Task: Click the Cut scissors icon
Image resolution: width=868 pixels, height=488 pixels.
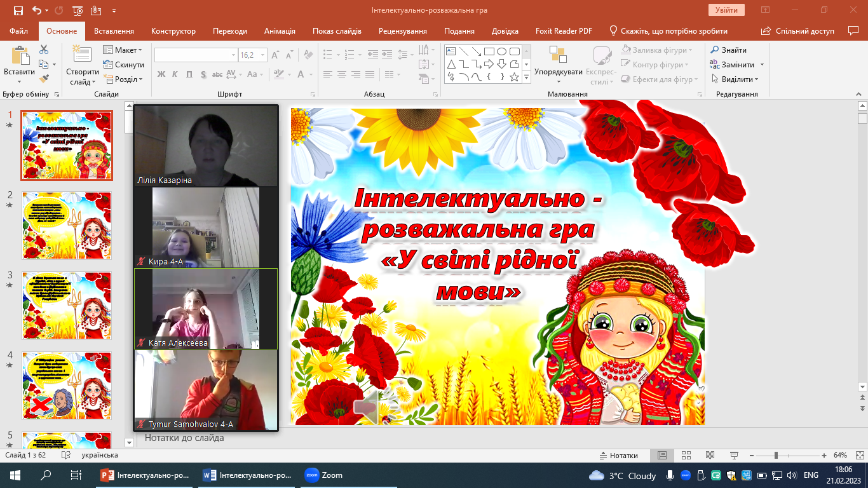Action: (x=44, y=50)
